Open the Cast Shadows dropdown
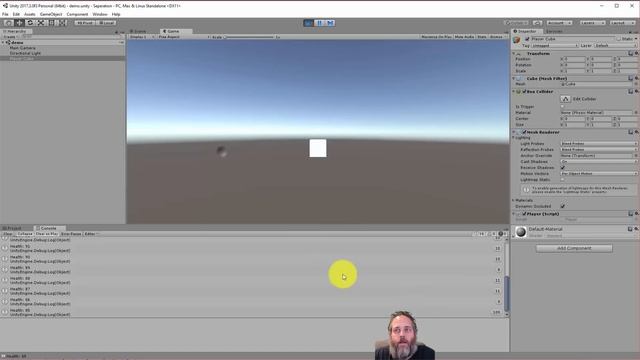The image size is (640, 360). (599, 162)
